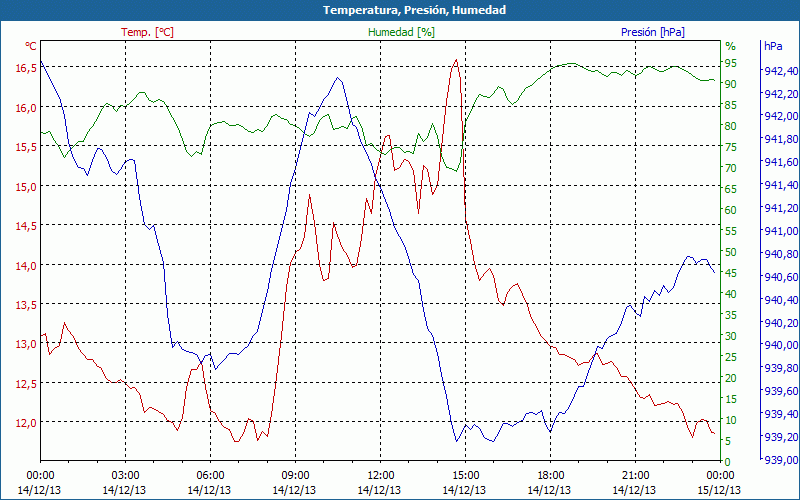Click the 13,5 temperature axis value
This screenshot has height=500, width=800.
point(26,305)
